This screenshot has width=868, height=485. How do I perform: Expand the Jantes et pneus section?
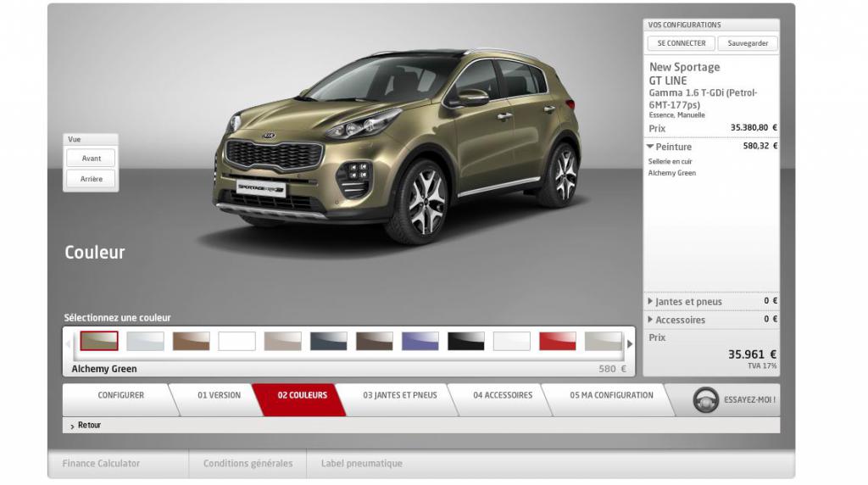(x=650, y=302)
